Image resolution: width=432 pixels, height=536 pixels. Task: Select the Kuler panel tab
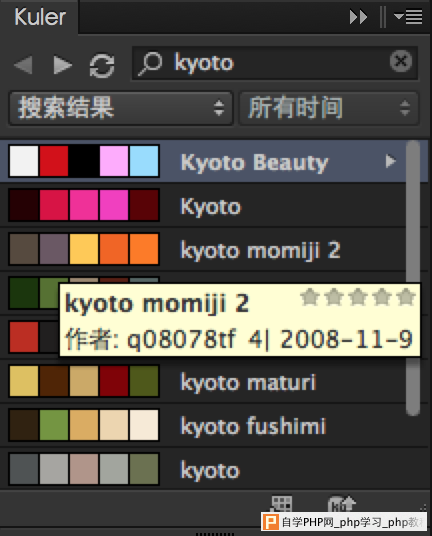(40, 17)
